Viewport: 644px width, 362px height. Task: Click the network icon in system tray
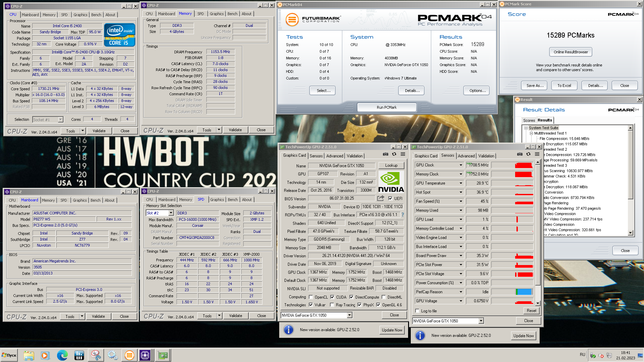pos(609,355)
